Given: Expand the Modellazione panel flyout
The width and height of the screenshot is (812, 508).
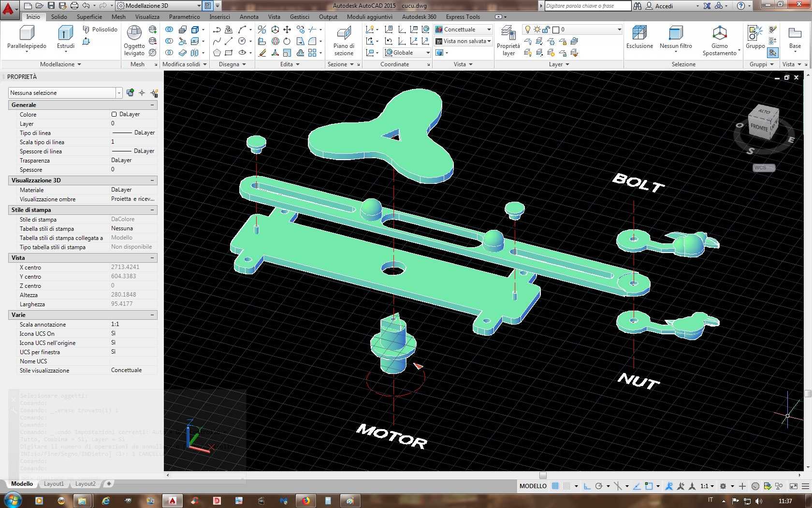Looking at the screenshot, I should (x=60, y=64).
